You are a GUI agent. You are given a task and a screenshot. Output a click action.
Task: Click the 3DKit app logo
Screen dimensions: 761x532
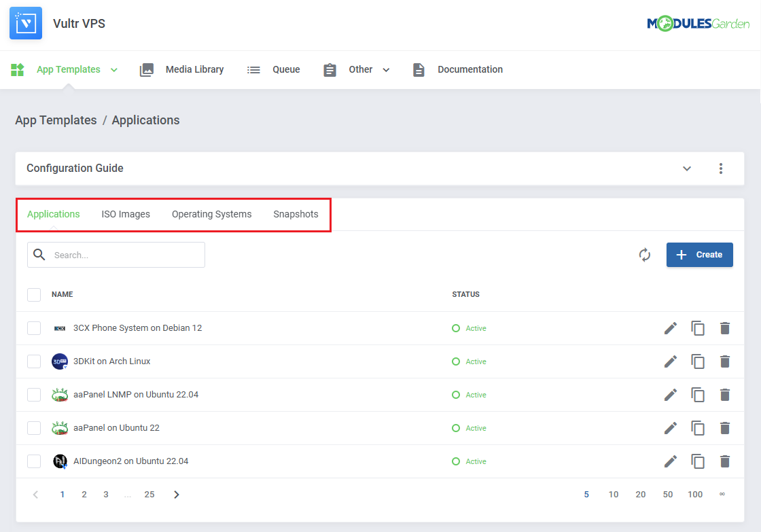click(x=60, y=361)
